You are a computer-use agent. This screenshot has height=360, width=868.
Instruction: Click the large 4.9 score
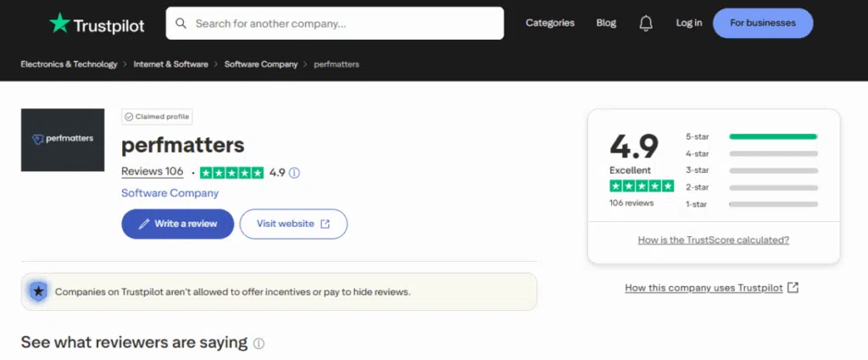(x=634, y=147)
